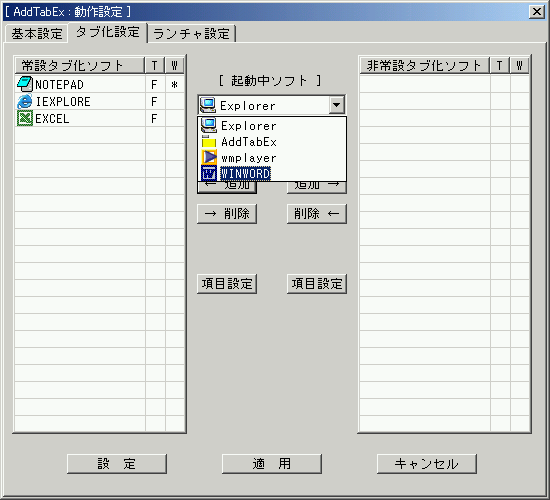Click the 削除 ← button
This screenshot has width=550, height=500.
coord(317,213)
